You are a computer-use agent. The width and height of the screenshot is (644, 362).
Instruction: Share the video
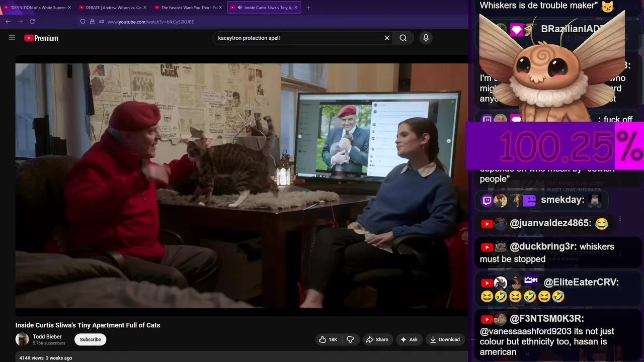coord(377,339)
